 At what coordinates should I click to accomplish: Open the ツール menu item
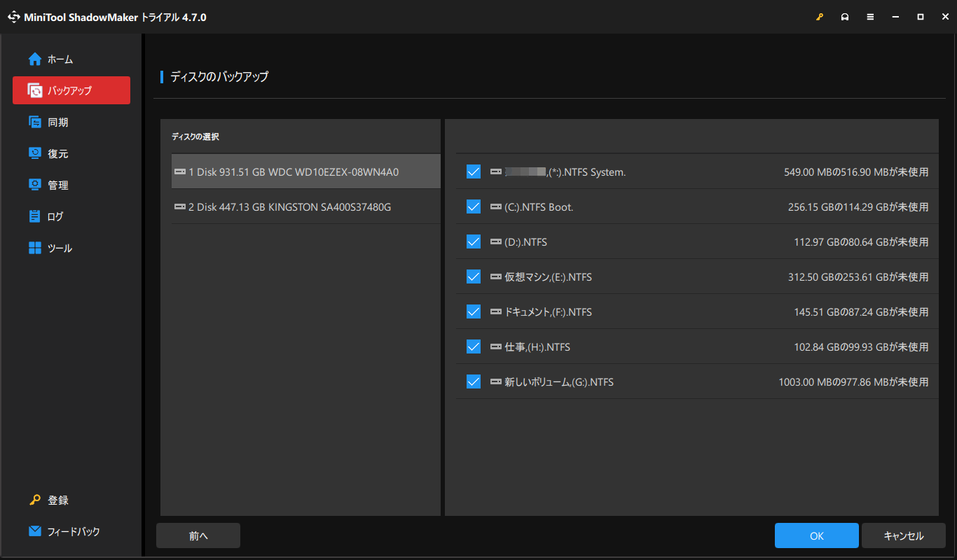71,248
